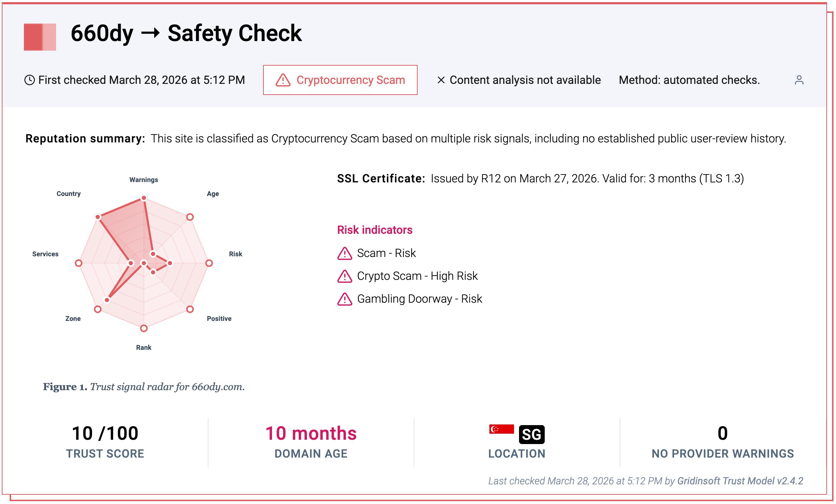Click the Country data point on radar
The height and width of the screenshot is (504, 836).
[x=98, y=217]
